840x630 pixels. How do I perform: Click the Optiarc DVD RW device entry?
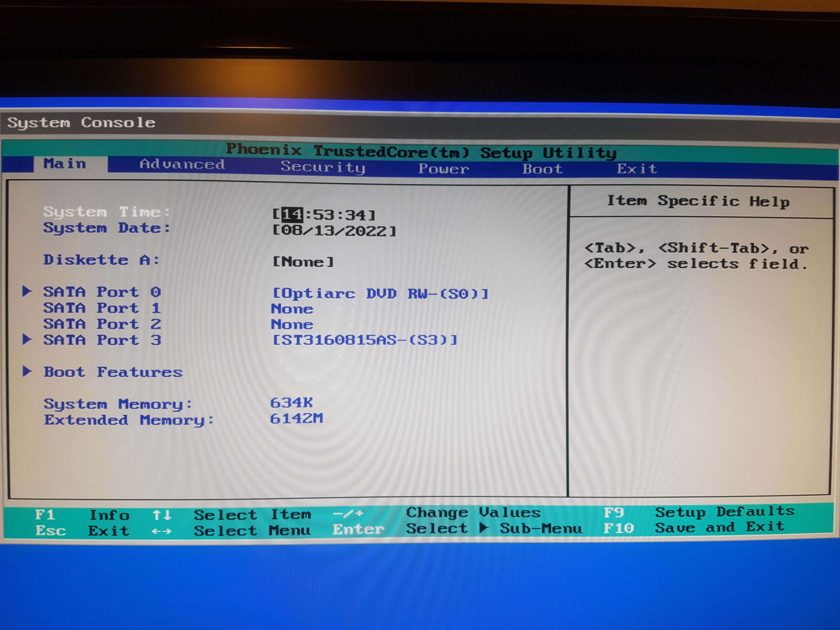pyautogui.click(x=380, y=294)
